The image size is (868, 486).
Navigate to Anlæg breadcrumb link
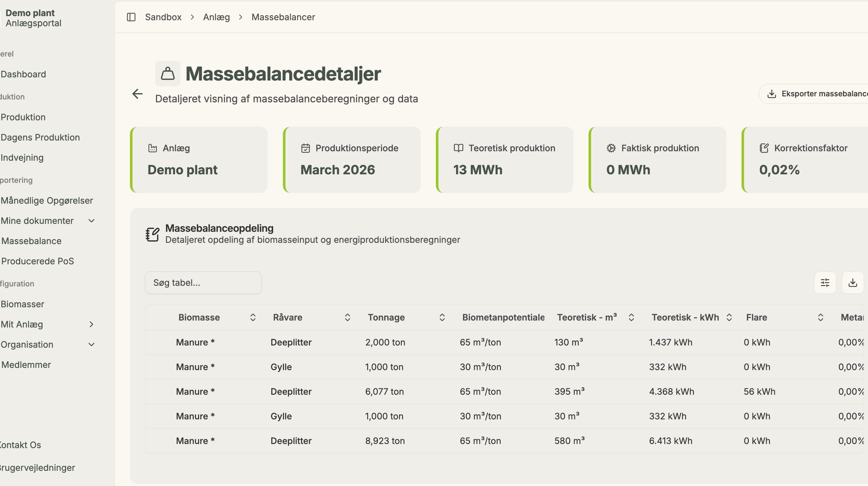(216, 17)
